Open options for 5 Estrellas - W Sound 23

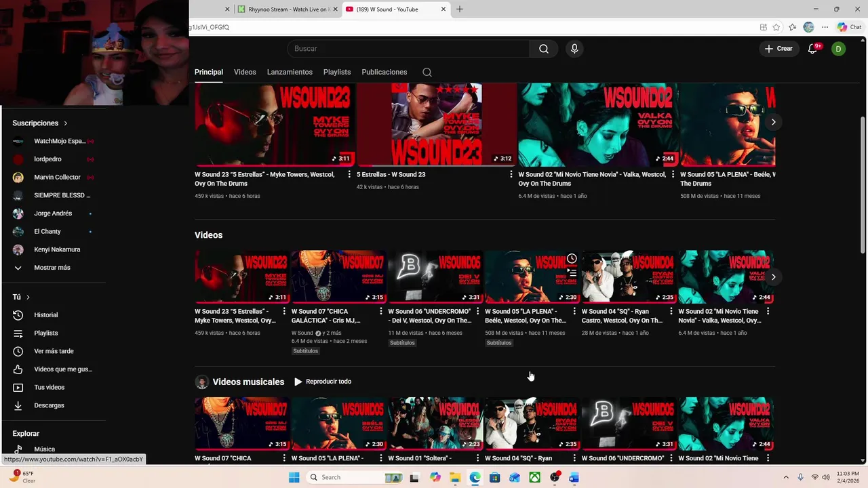[511, 175]
